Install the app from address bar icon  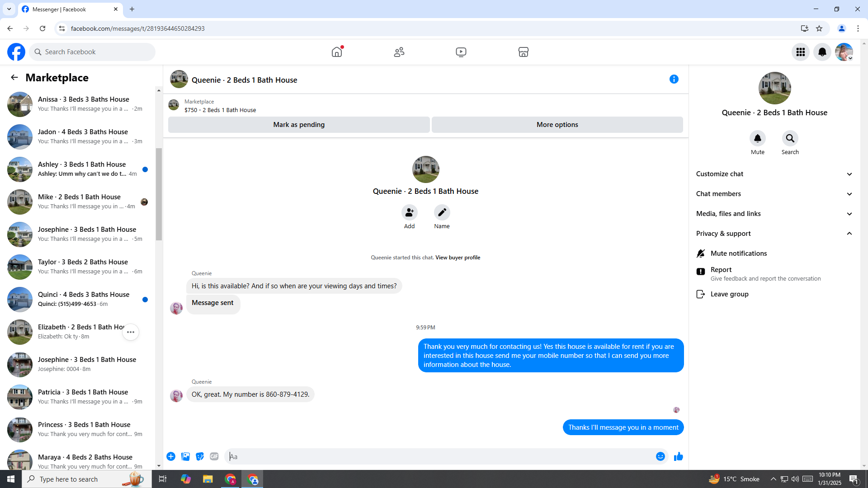tap(805, 28)
